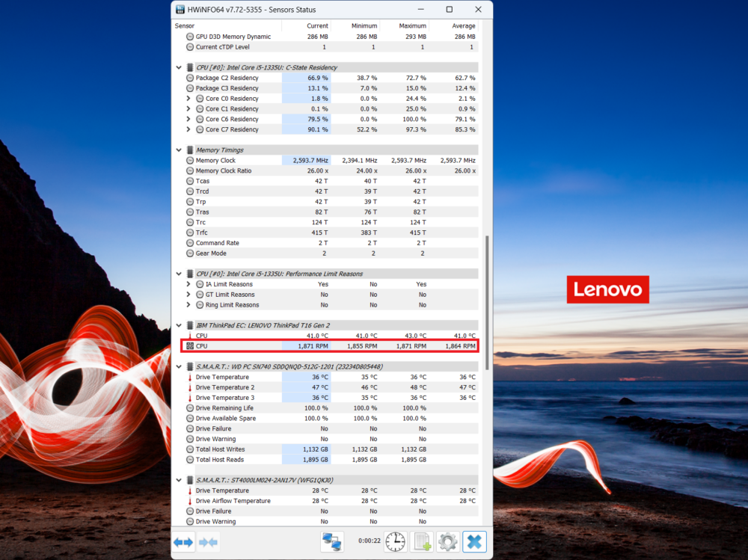The width and height of the screenshot is (748, 560).
Task: Expand the Core C1 Residency entry
Action: point(188,108)
